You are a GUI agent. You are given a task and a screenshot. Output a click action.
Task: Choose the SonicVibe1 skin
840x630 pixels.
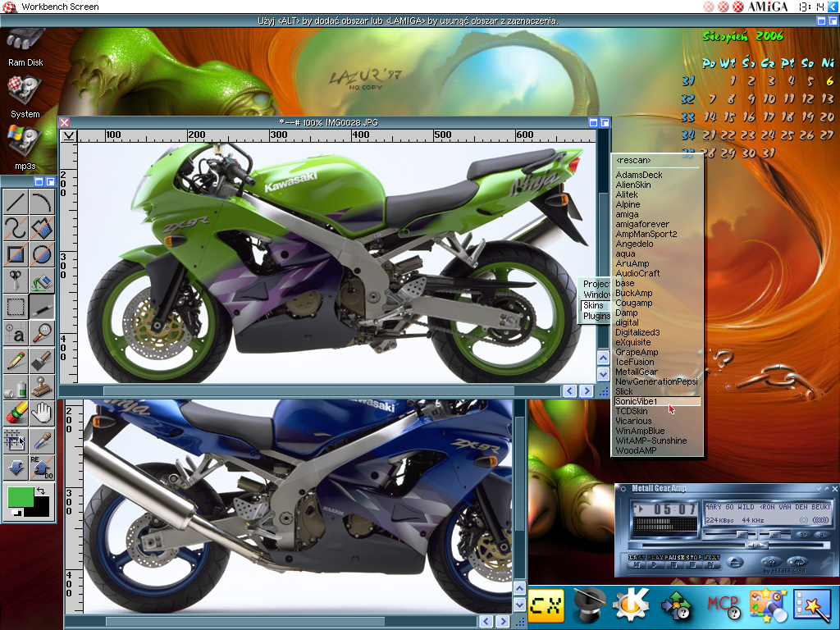(x=657, y=401)
